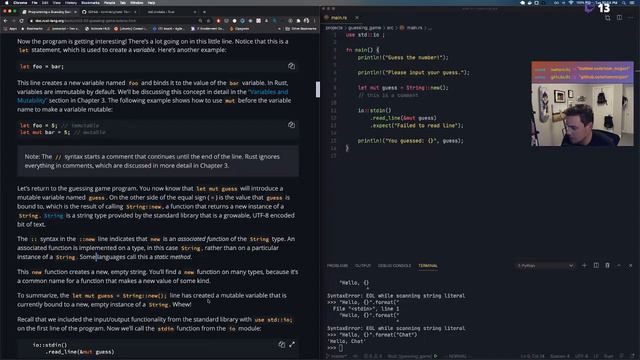Split the terminal panel
This screenshot has width=640, height=360.
pos(596,265)
